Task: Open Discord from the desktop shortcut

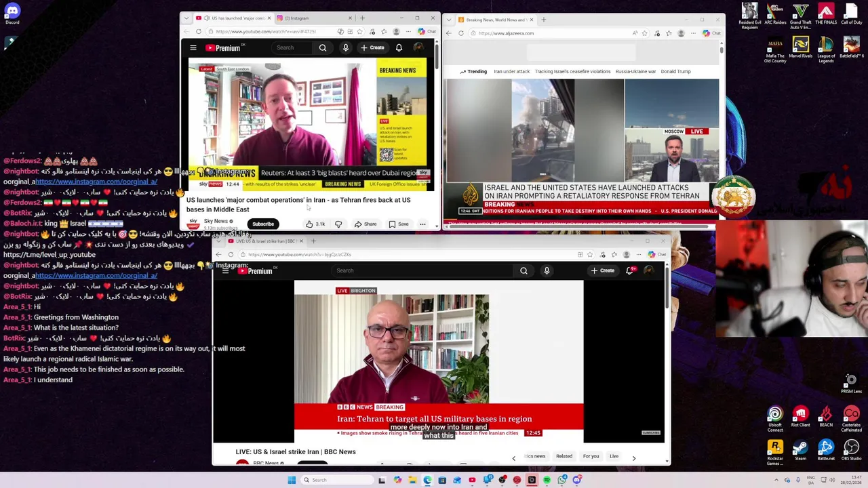Action: tap(12, 13)
